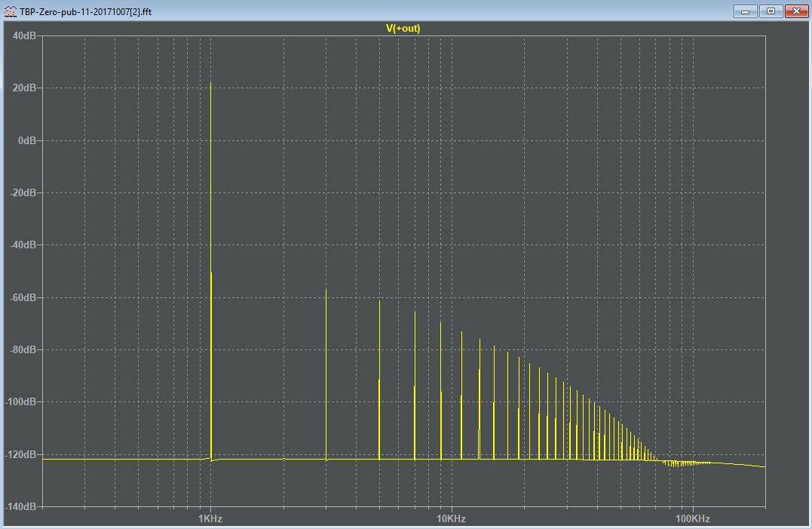Click the LTspice window icon in title bar
This screenshot has height=529, width=812.
11,11
